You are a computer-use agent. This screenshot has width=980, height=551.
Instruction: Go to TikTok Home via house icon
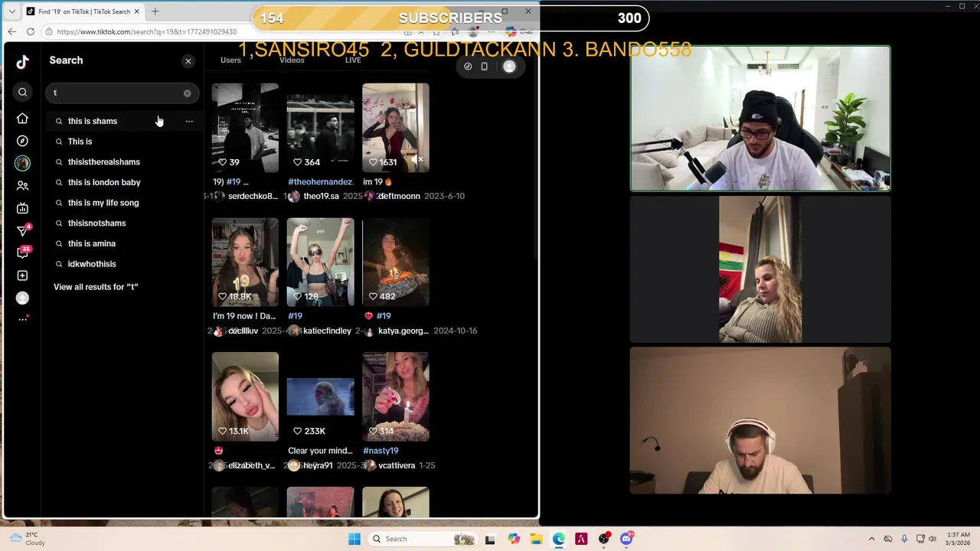pyautogui.click(x=22, y=119)
